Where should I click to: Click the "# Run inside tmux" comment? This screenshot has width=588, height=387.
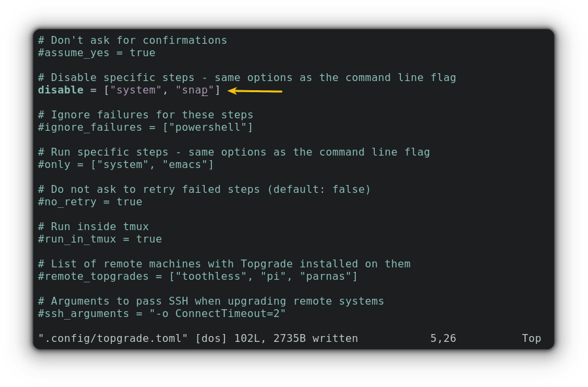click(x=93, y=227)
